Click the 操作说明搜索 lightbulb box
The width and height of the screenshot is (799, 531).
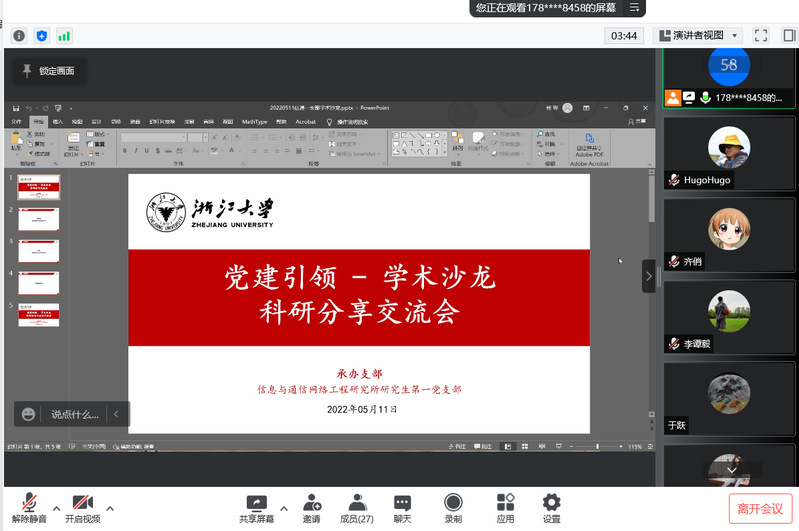(348, 122)
